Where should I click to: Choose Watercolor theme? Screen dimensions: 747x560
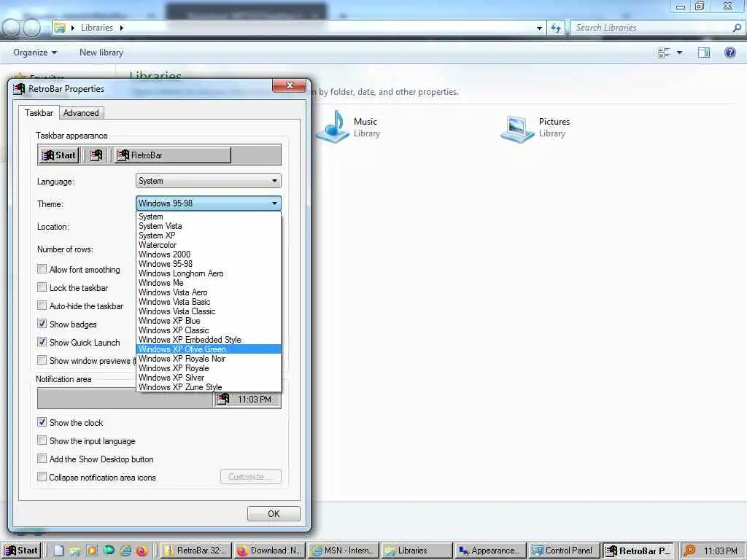208,245
